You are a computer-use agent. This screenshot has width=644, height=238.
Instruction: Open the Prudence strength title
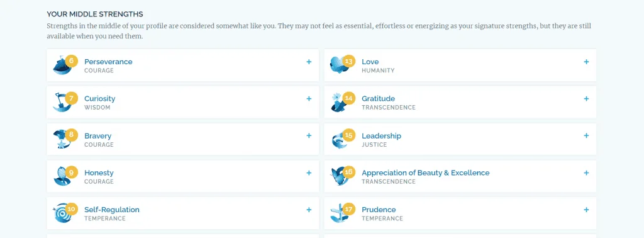coord(379,210)
